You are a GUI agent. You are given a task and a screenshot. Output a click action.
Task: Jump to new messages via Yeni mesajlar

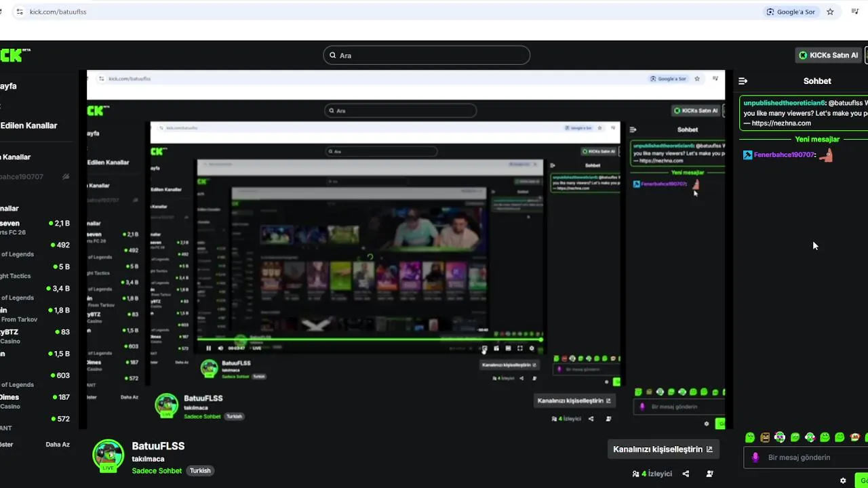[817, 140]
